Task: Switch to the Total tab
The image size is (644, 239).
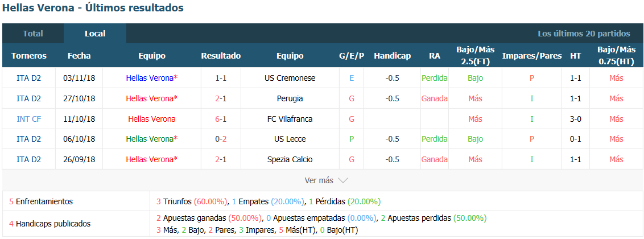Action: [x=33, y=34]
